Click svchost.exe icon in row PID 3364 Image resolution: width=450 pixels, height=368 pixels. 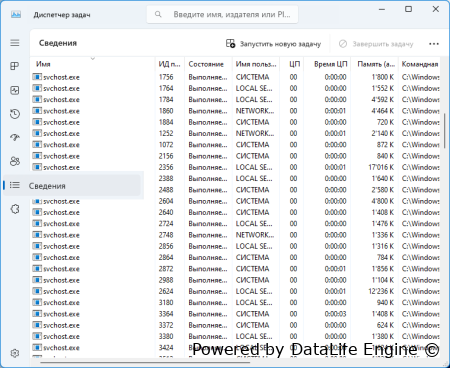pos(37,314)
